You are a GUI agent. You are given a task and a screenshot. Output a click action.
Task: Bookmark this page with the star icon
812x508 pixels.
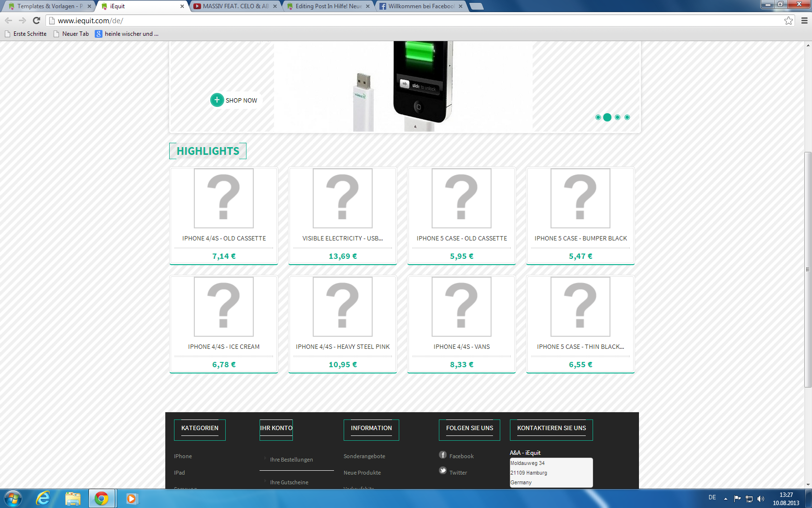pos(789,20)
